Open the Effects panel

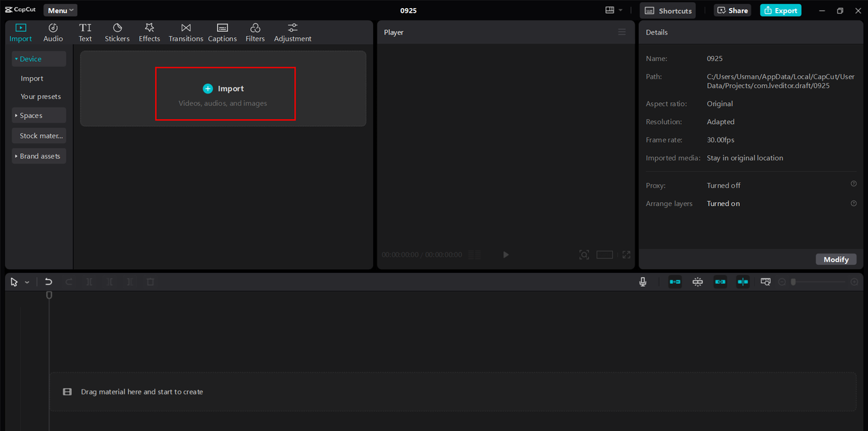tap(149, 33)
